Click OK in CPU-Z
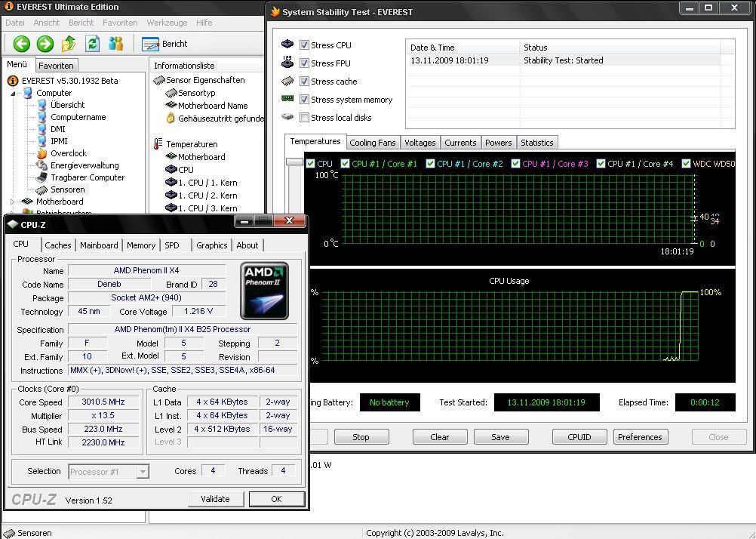Viewport: 756px width, 539px height. point(277,499)
